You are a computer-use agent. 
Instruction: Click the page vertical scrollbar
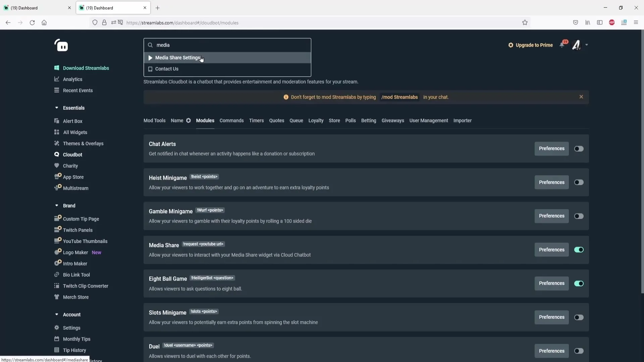coord(642,161)
